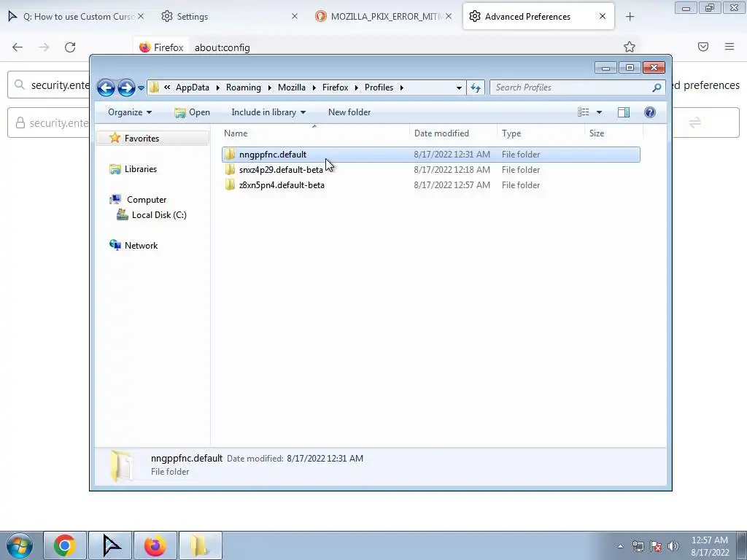The image size is (747, 560).
Task: Open the Windows Start menu
Action: click(20, 545)
